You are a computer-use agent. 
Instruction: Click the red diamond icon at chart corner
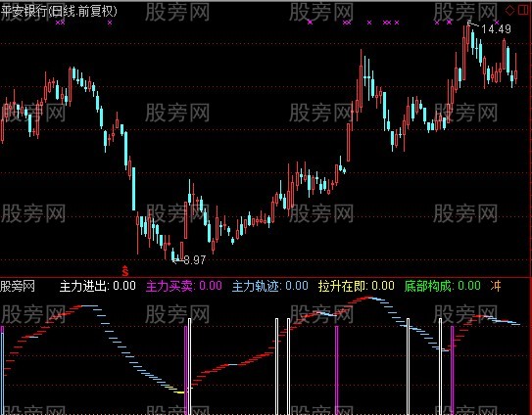[x=509, y=11]
